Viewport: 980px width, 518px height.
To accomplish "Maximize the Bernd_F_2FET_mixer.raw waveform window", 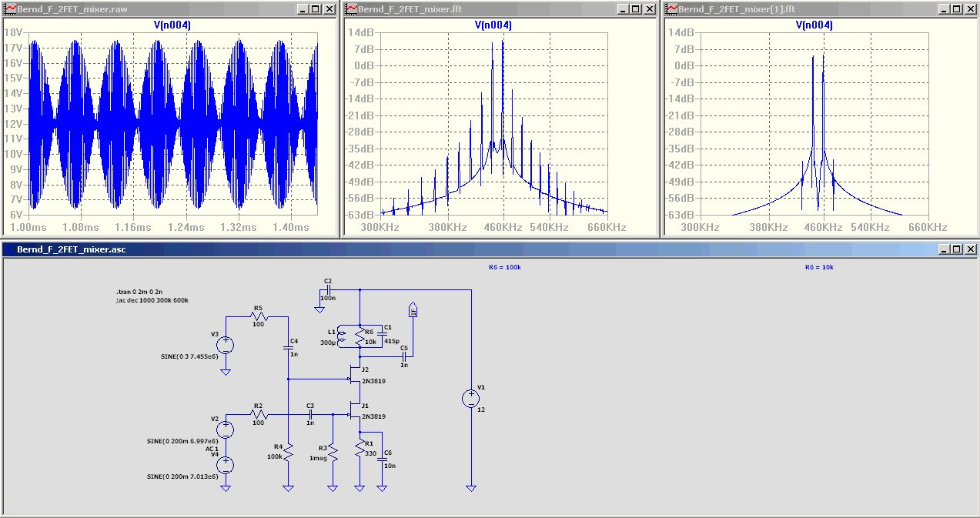I will (x=316, y=8).
